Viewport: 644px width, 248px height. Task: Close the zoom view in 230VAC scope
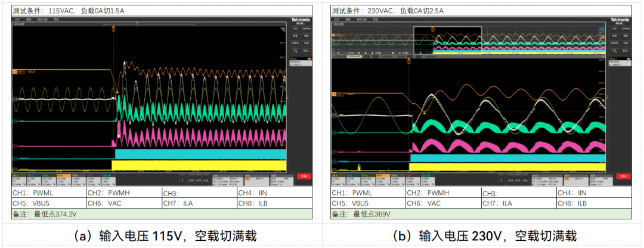(603, 57)
